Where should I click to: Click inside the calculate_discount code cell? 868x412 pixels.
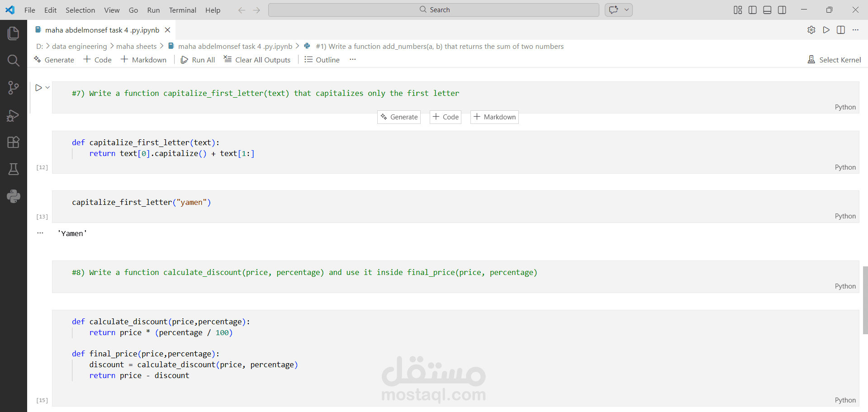(455, 358)
